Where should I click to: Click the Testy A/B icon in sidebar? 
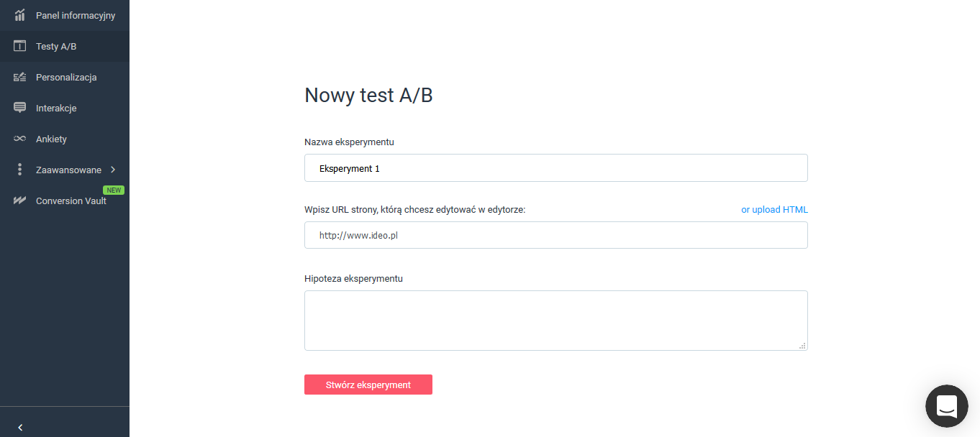[19, 45]
